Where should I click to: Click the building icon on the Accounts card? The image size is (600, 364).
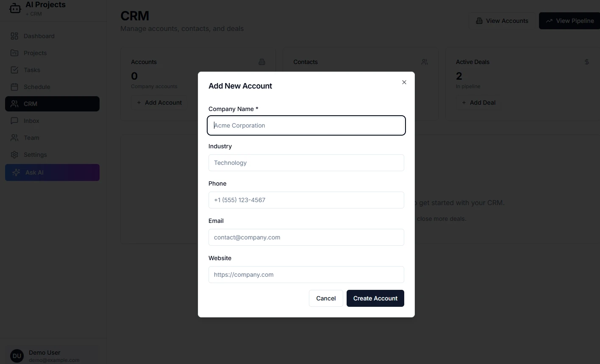click(262, 62)
